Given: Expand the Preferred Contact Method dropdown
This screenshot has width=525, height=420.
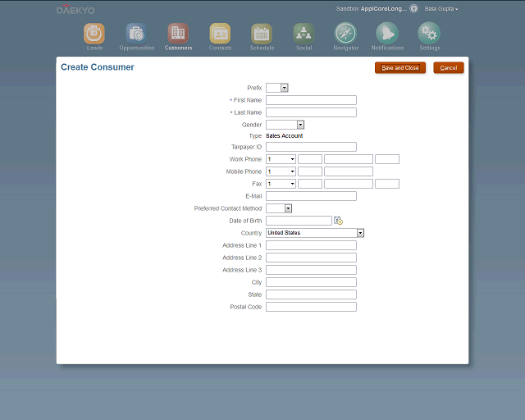Looking at the screenshot, I should [x=288, y=208].
